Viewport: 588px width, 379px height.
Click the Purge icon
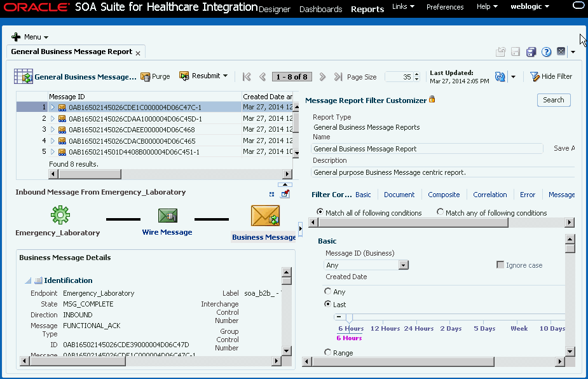pyautogui.click(x=145, y=76)
